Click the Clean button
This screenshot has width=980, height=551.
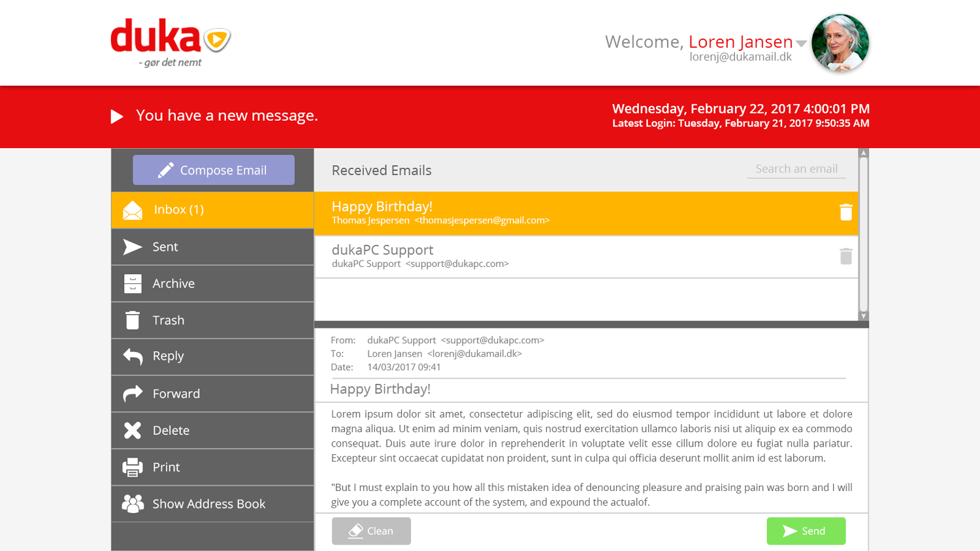[371, 531]
